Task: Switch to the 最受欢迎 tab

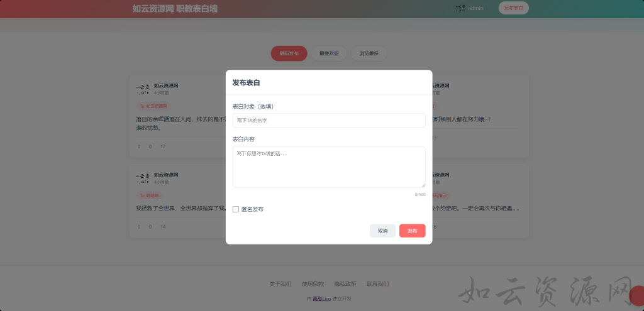Action: [x=329, y=53]
